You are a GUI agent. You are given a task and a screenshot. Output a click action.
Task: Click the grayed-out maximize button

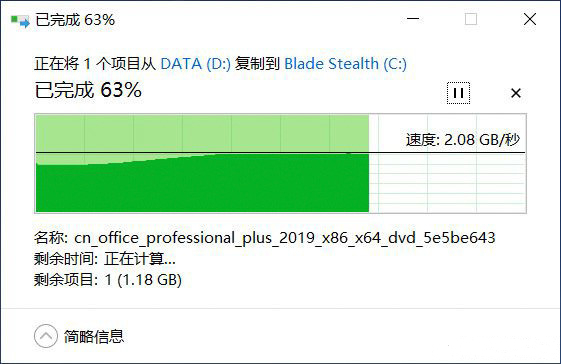(x=471, y=19)
